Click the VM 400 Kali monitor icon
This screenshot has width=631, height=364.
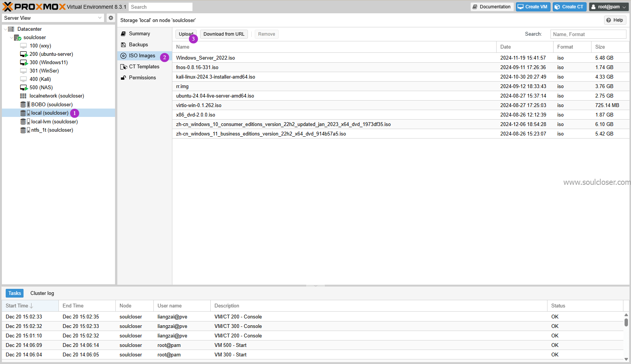tap(24, 79)
